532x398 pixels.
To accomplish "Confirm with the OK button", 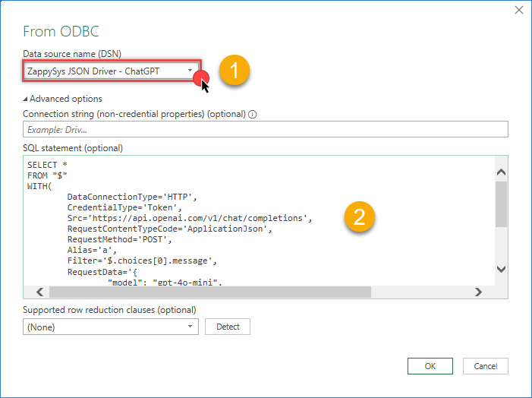I will click(430, 366).
